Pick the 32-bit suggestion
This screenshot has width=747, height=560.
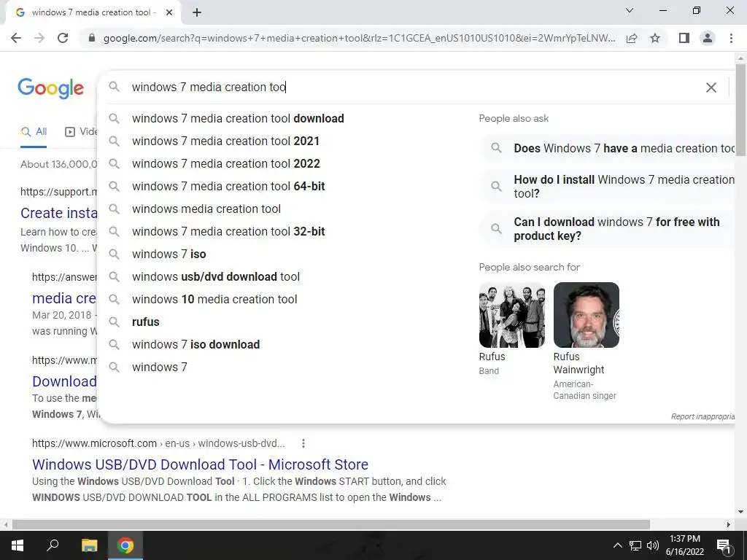(x=228, y=231)
